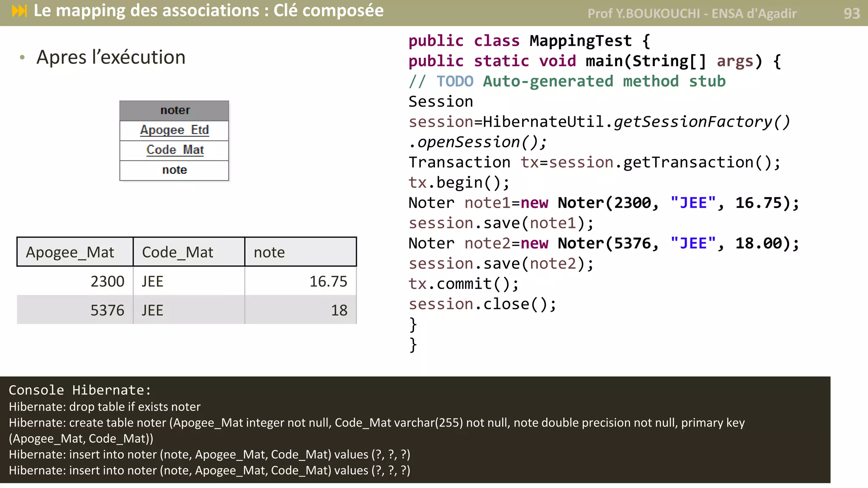Click the slide number 93
This screenshot has width=868, height=488.
tap(851, 14)
